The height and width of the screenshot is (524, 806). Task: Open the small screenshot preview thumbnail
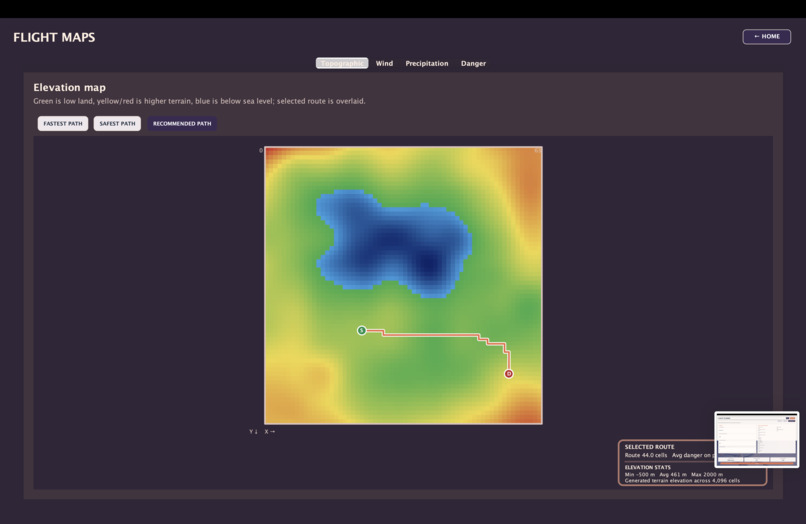click(757, 439)
